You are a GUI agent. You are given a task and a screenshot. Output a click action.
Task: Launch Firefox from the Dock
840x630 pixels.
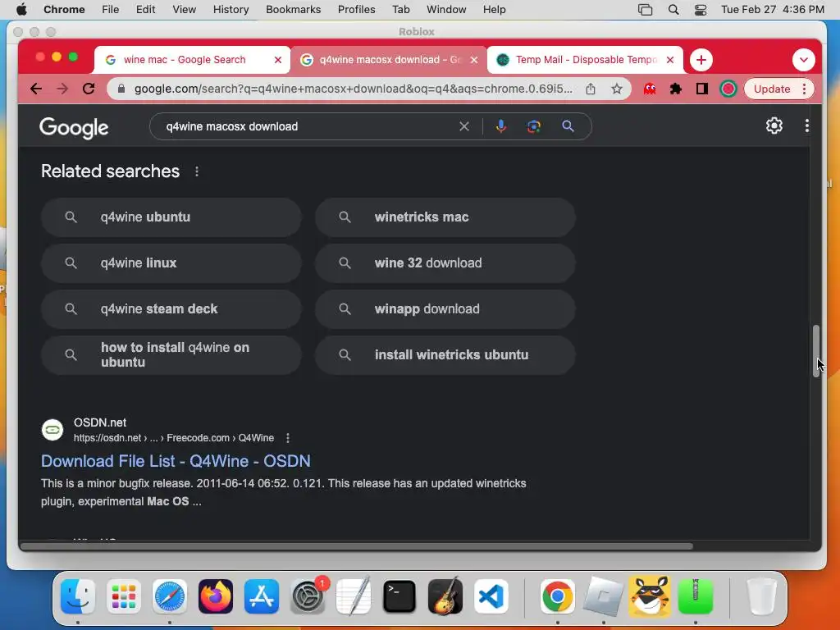[x=216, y=596]
